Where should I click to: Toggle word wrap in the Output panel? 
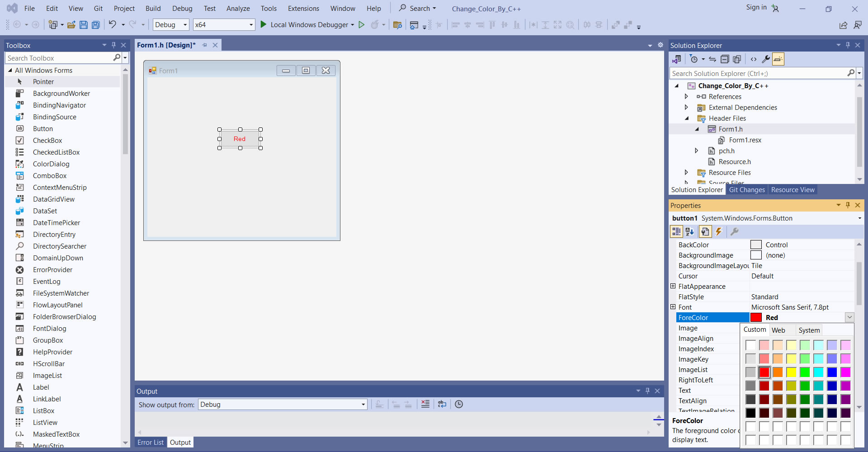coord(442,404)
